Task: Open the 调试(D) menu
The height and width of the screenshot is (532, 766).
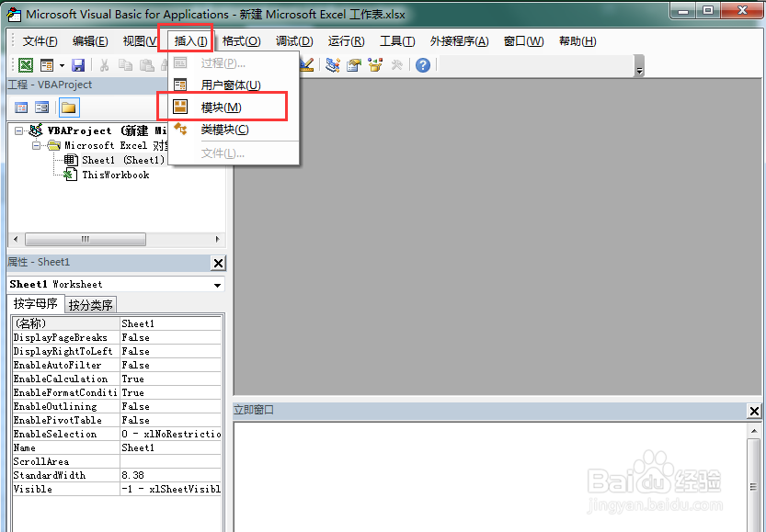Action: (x=294, y=41)
